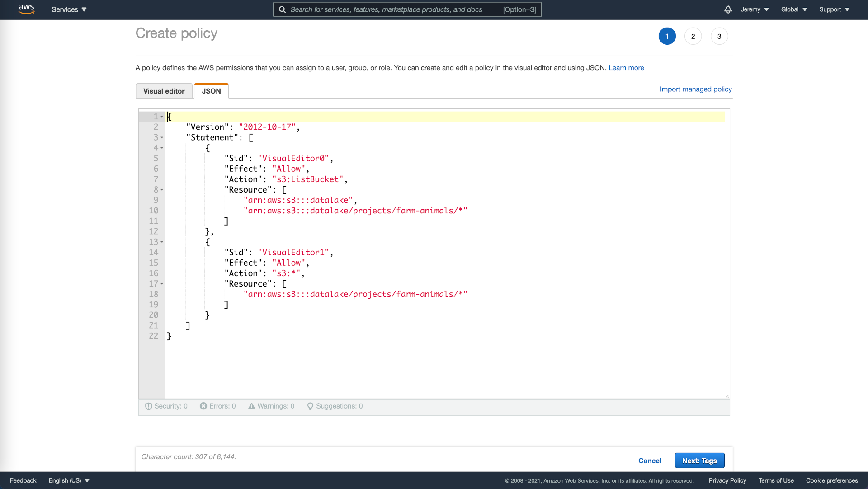Screen dimensions: 868x489
Task: Click the Cancel button
Action: click(650, 461)
